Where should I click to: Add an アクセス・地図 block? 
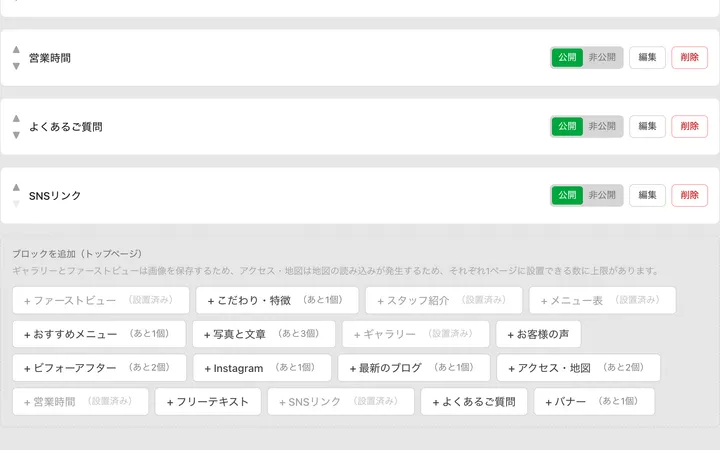coord(578,368)
